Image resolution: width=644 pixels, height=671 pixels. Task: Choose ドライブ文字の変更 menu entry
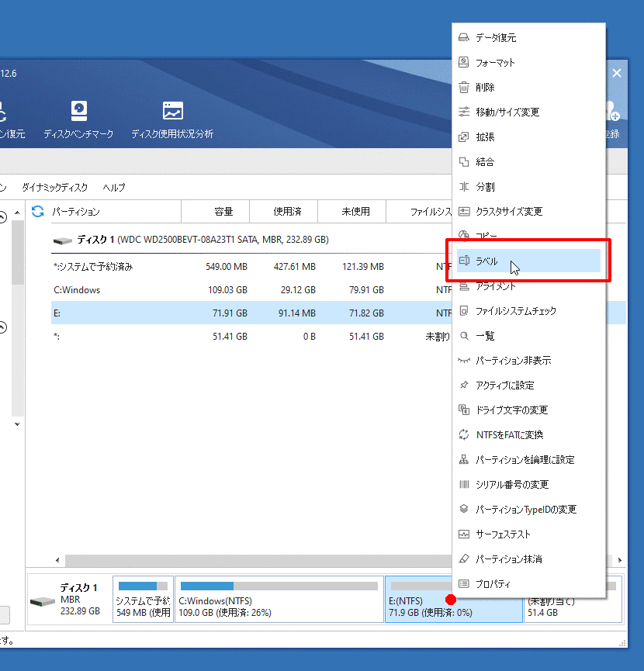point(511,410)
